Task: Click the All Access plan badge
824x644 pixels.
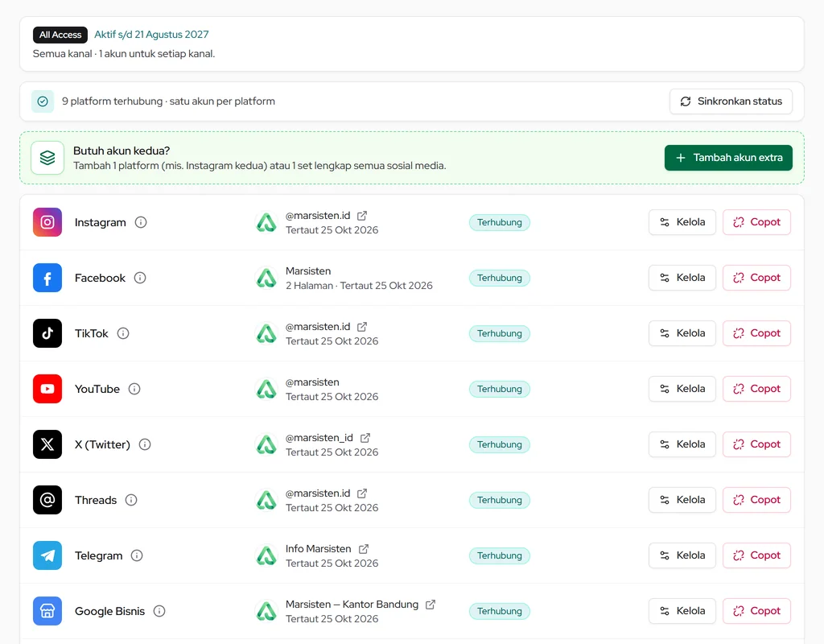Action: coord(60,35)
